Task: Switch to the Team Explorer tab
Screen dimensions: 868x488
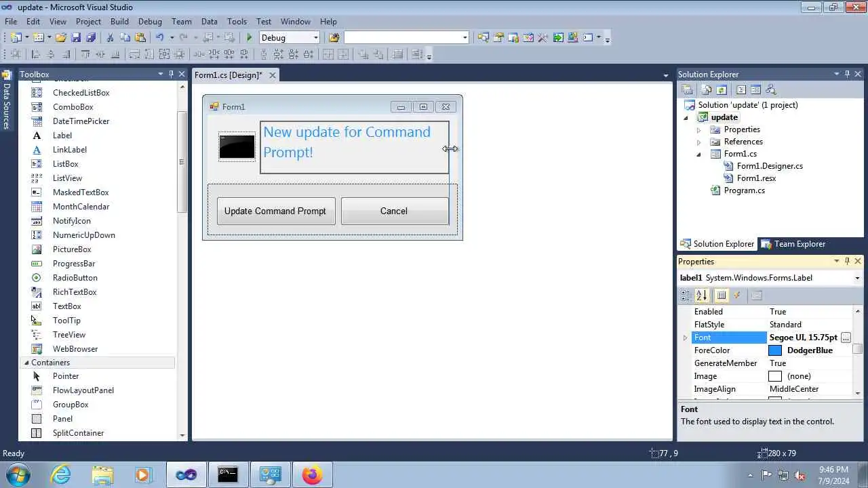Action: [x=793, y=244]
